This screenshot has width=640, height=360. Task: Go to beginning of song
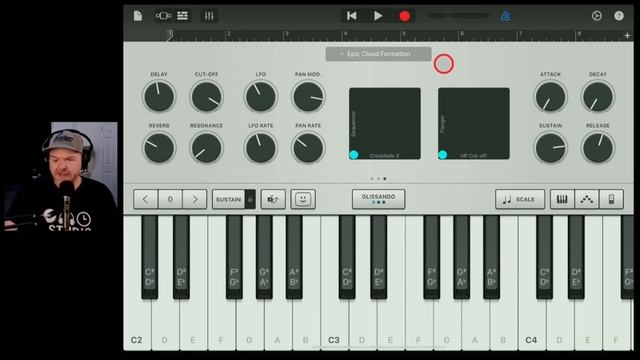pyautogui.click(x=351, y=16)
